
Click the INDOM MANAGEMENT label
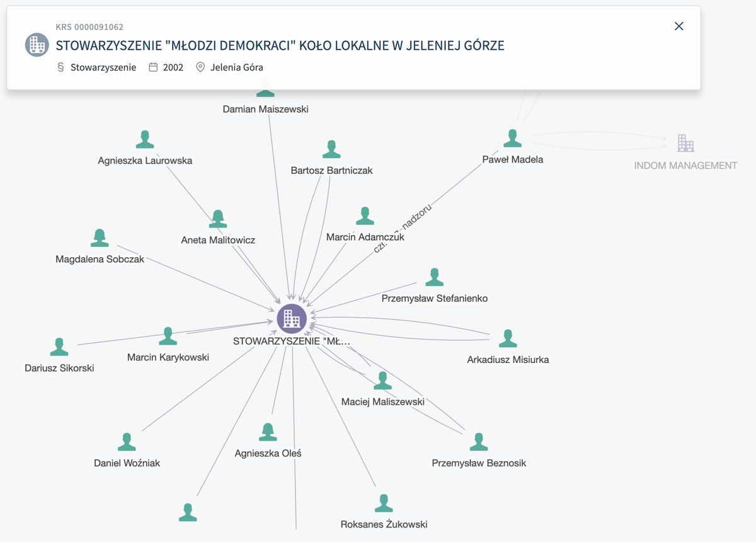tap(685, 166)
